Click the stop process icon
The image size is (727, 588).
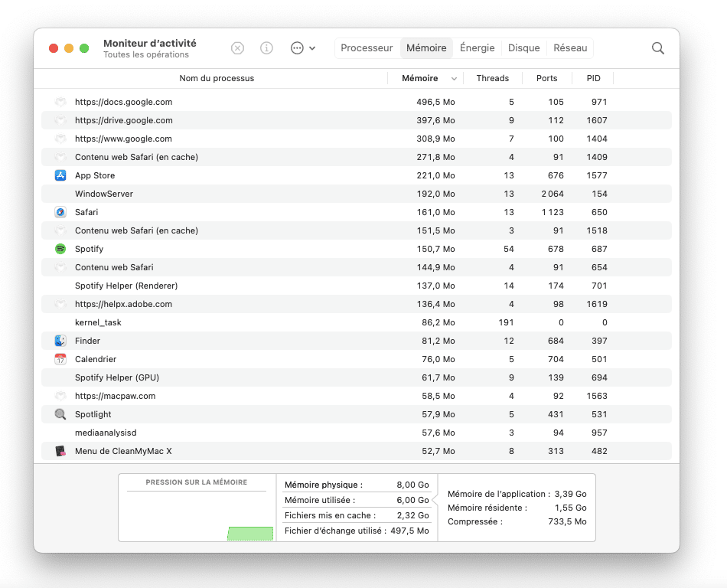coord(237,47)
